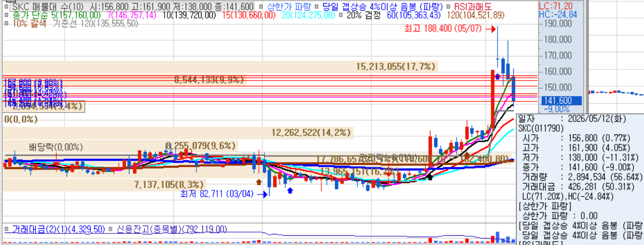The width and height of the screenshot is (644, 245).
Task: Click blue up arrow right of 최저 label
Action: 290,189
